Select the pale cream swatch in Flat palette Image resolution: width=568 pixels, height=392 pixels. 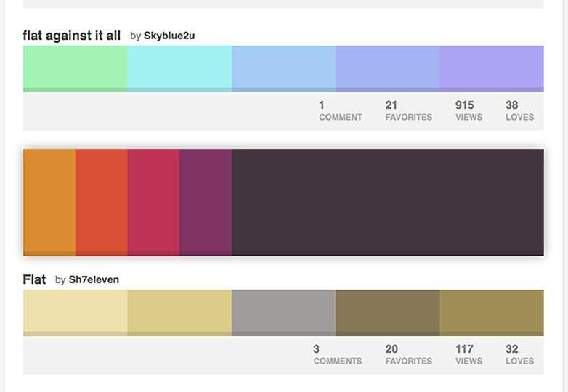pyautogui.click(x=75, y=312)
